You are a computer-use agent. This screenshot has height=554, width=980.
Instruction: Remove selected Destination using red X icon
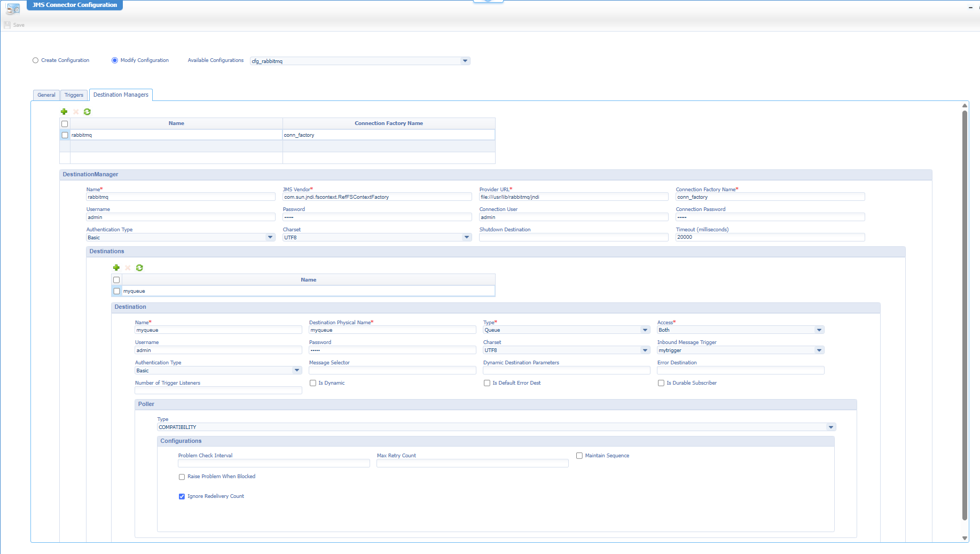(x=128, y=268)
